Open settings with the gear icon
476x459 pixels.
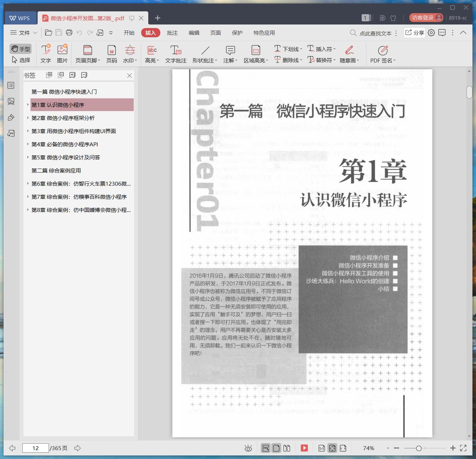pos(431,33)
